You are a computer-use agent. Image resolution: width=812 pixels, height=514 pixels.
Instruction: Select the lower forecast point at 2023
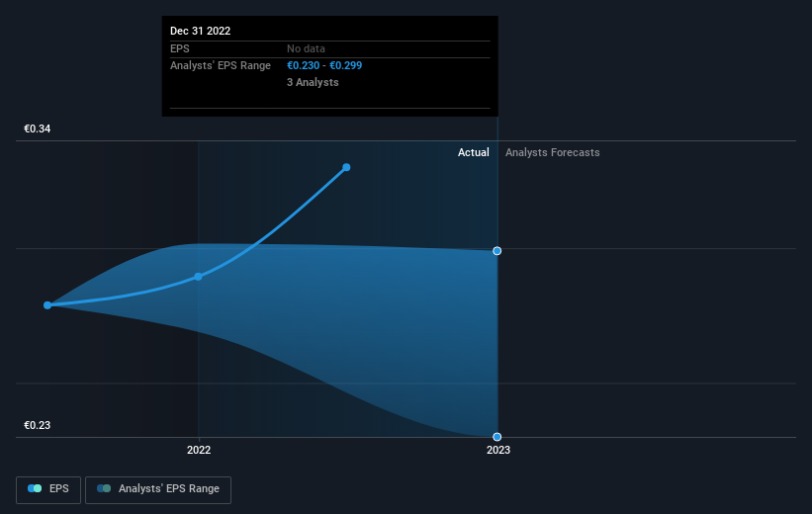[x=497, y=437]
